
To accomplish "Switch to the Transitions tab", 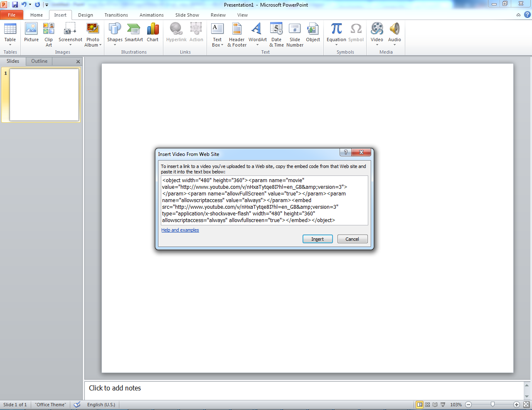I will point(116,15).
